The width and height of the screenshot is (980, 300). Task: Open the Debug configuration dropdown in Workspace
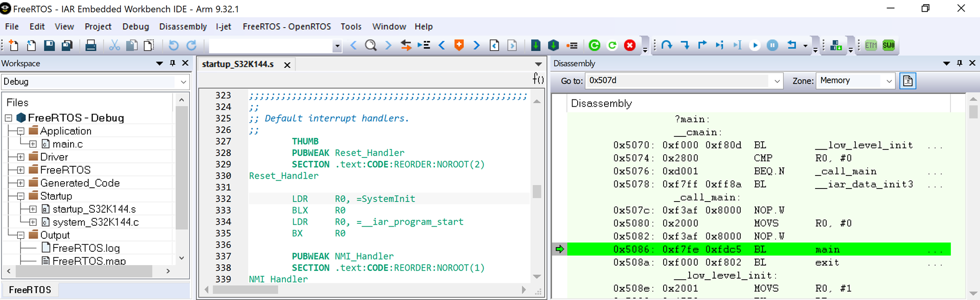point(184,82)
